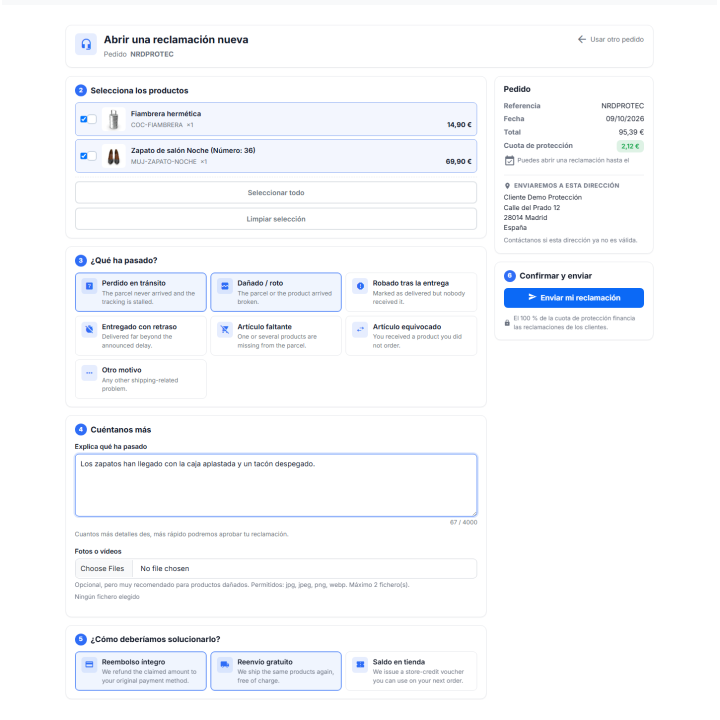Click the lock icon below Enviar mi reclamación
Viewport: 720px width, 720px height.
tap(507, 323)
